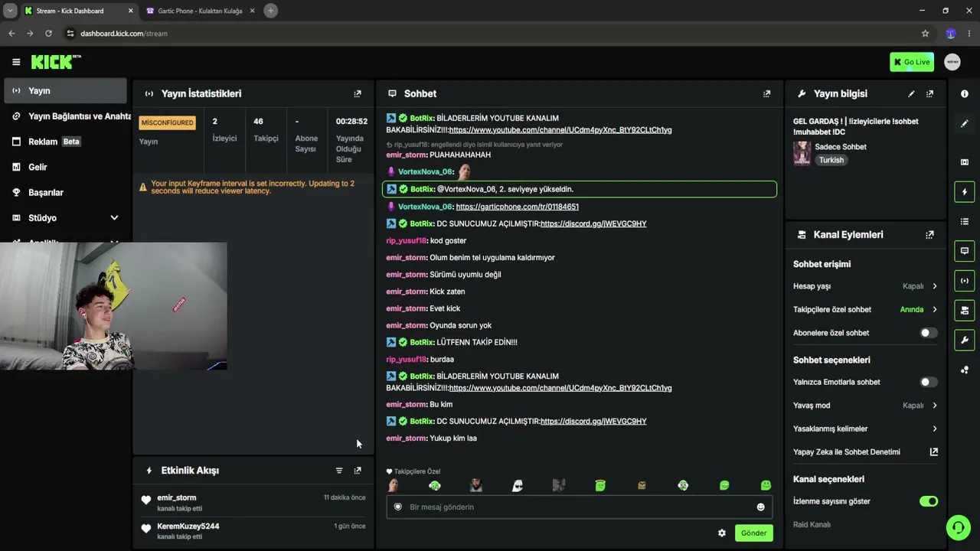980x551 pixels.
Task: Send the message with Gönder button
Action: pos(753,533)
